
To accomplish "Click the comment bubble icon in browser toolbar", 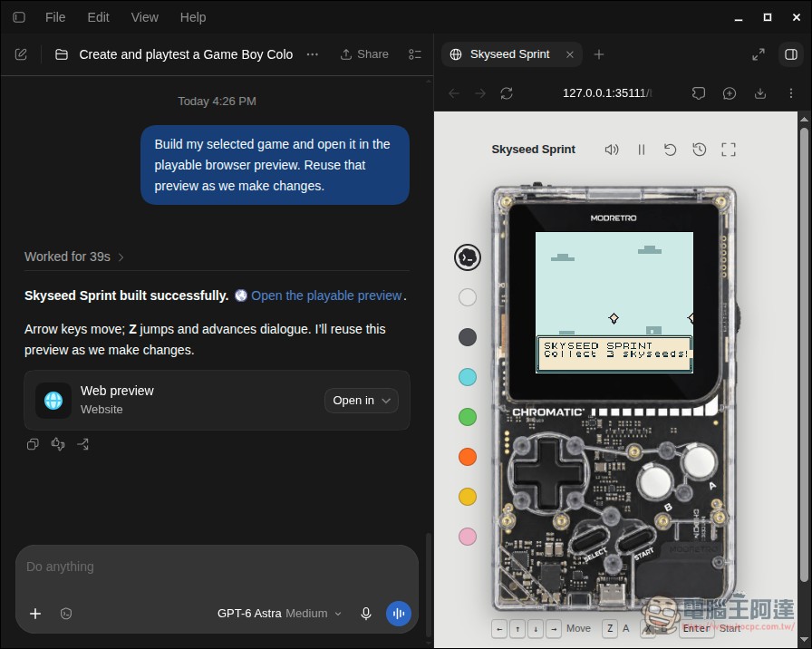I will (x=699, y=93).
